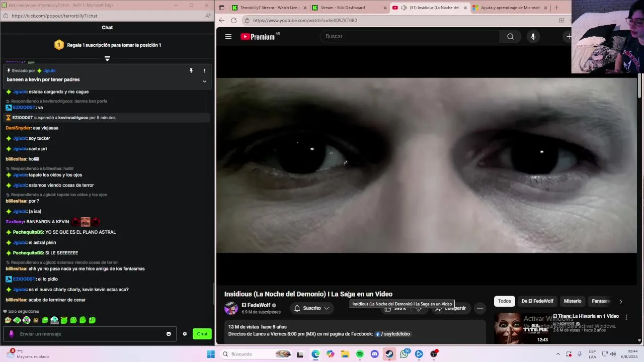Open the weather widget 7°C

[28, 354]
